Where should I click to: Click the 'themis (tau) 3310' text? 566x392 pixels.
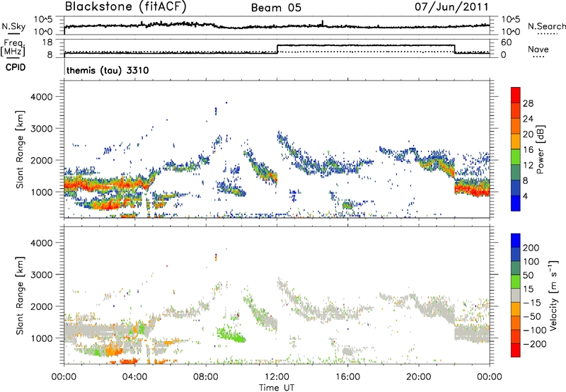click(x=108, y=70)
